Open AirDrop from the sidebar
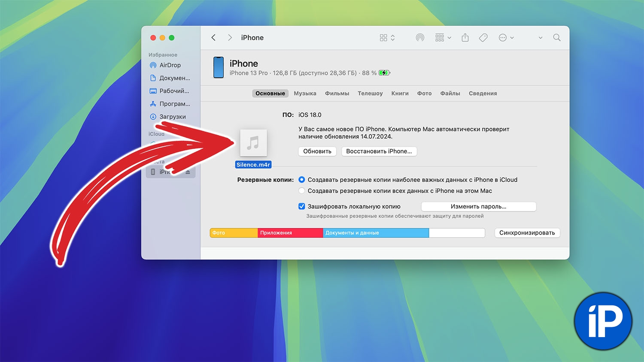This screenshot has width=644, height=362. click(170, 65)
